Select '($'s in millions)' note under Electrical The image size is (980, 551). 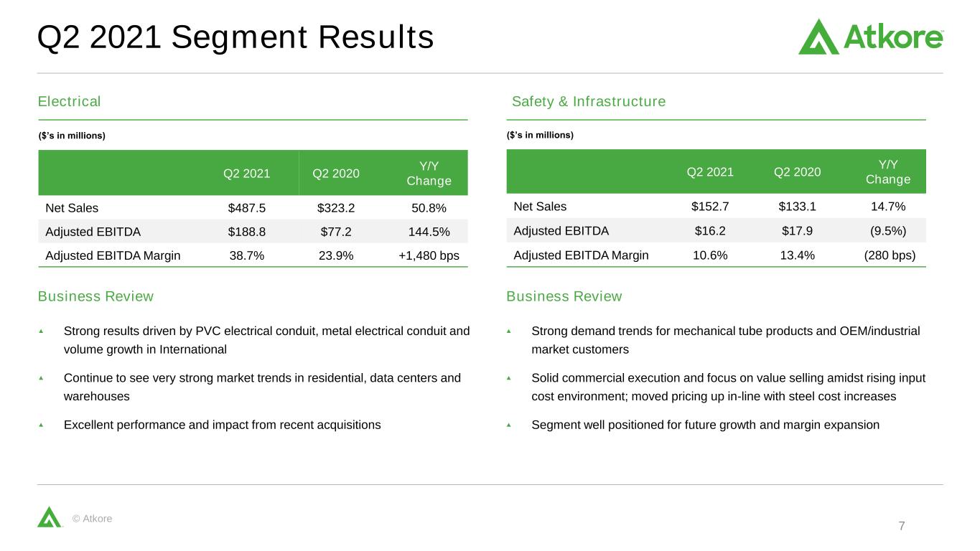pyautogui.click(x=72, y=136)
